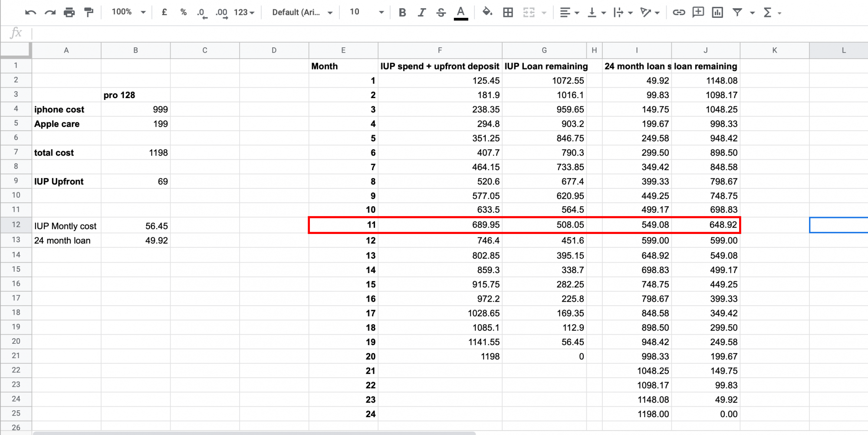The image size is (868, 435).
Task: Select row 12 header
Action: 16,224
